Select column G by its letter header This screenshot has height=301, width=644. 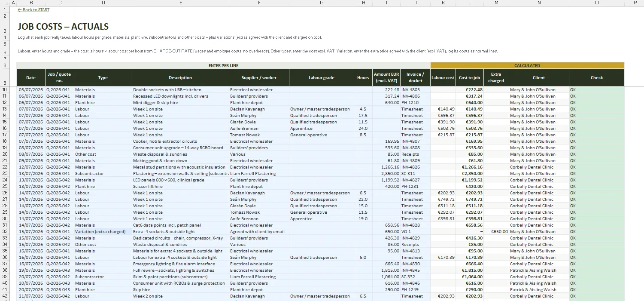(x=322, y=3)
